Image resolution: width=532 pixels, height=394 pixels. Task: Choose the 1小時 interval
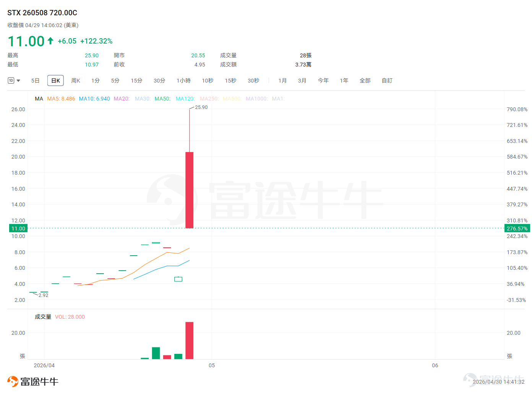tap(183, 81)
